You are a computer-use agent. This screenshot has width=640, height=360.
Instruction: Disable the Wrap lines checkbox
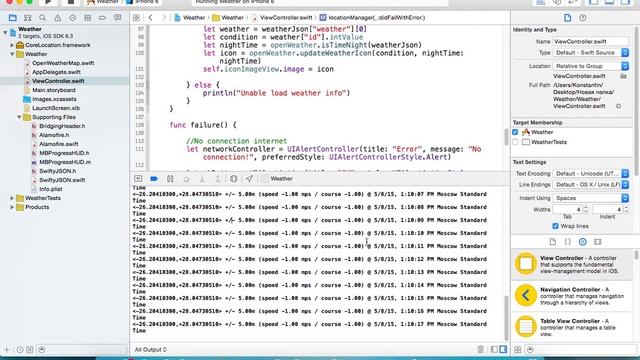click(555, 226)
